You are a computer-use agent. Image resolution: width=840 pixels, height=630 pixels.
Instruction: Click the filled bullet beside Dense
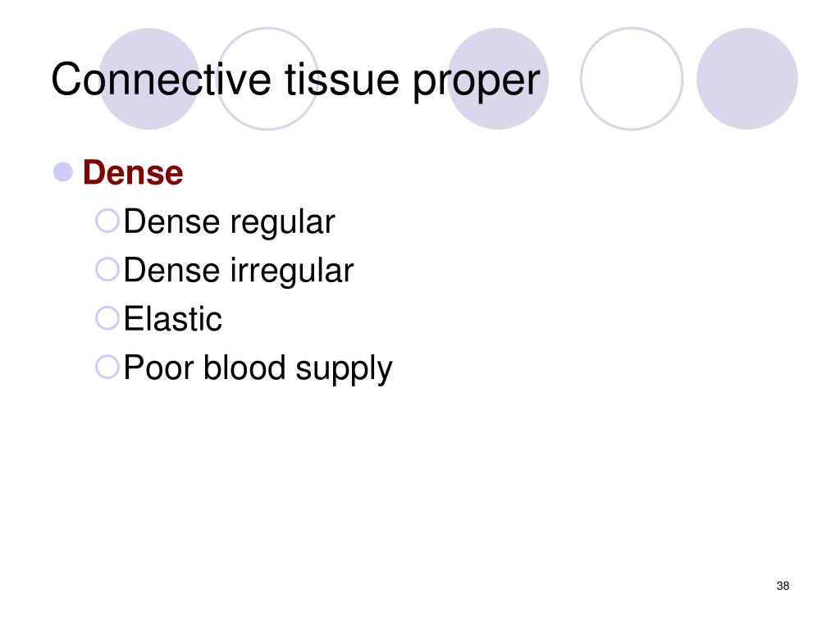[63, 172]
